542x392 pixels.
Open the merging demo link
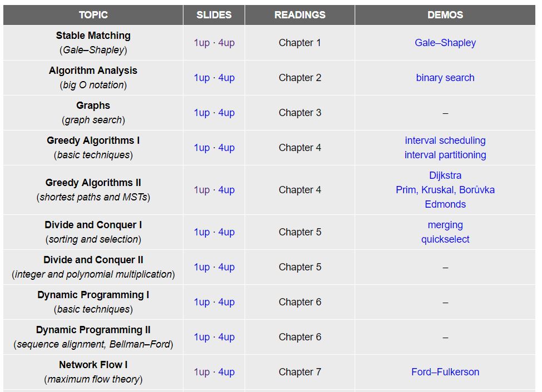445,225
